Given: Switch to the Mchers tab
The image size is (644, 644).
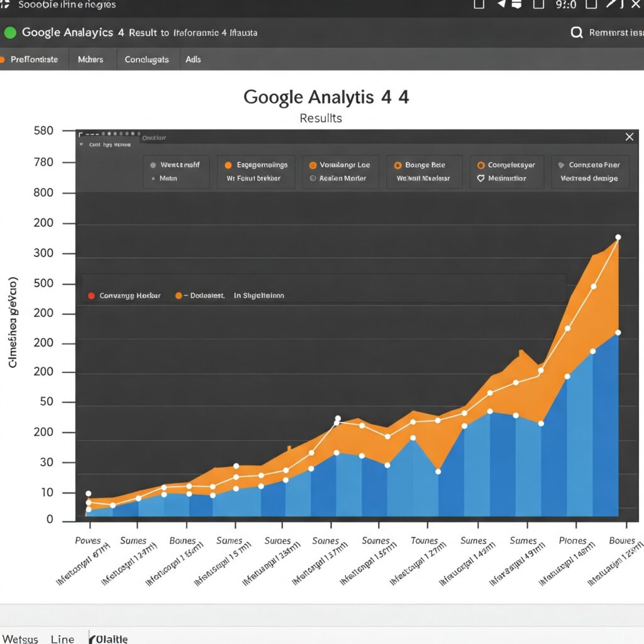Looking at the screenshot, I should [90, 60].
